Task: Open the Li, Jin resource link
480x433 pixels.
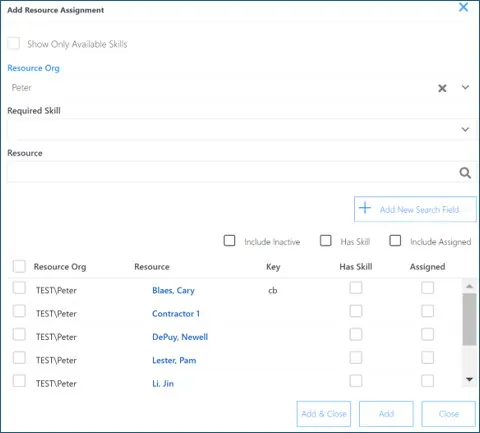Action: tap(163, 384)
